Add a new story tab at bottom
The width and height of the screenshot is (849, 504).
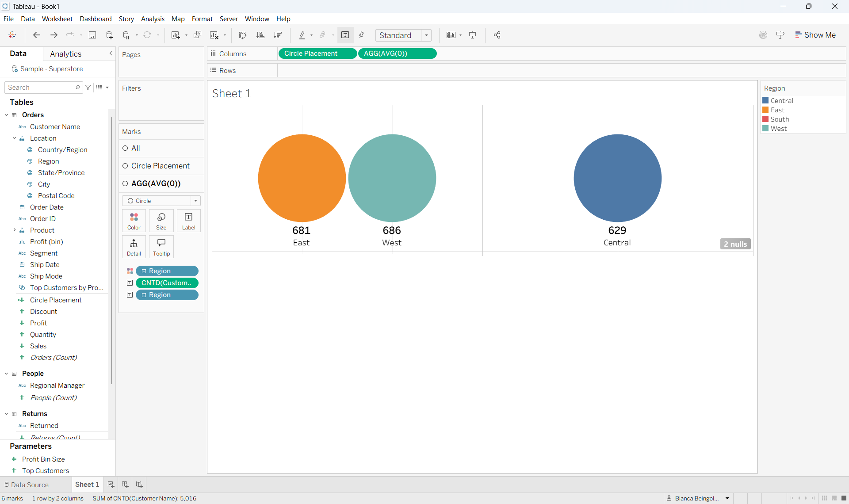coord(139,485)
